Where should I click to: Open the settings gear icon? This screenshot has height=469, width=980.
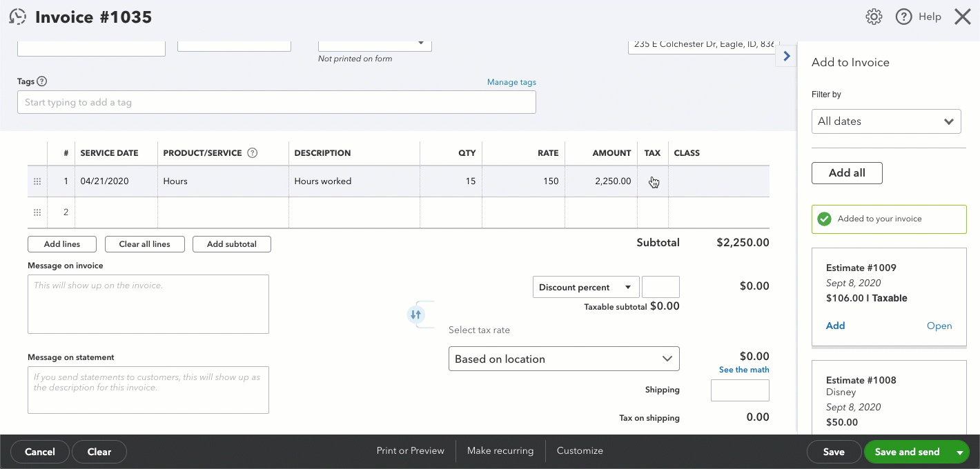tap(874, 17)
